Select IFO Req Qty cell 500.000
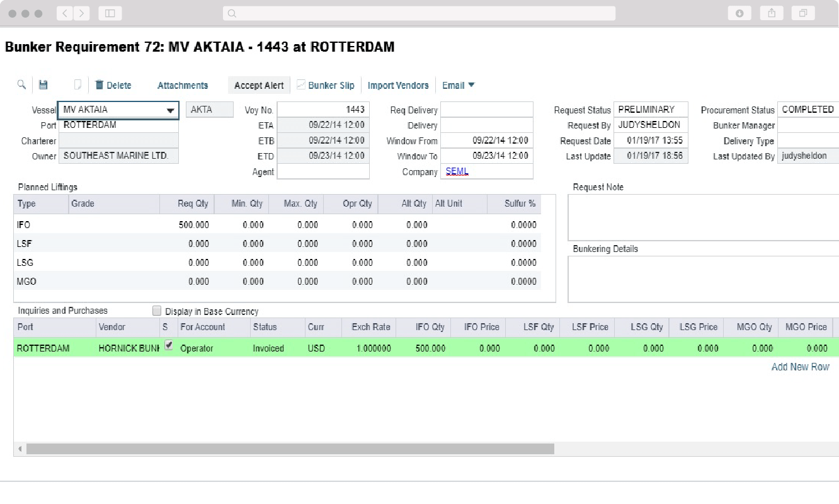Image resolution: width=839 pixels, height=504 pixels. [x=187, y=225]
